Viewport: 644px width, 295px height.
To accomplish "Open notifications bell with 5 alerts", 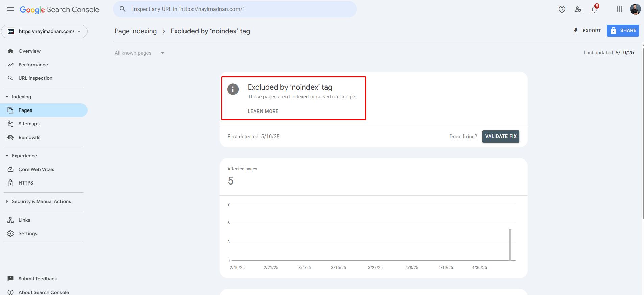I will coord(595,9).
